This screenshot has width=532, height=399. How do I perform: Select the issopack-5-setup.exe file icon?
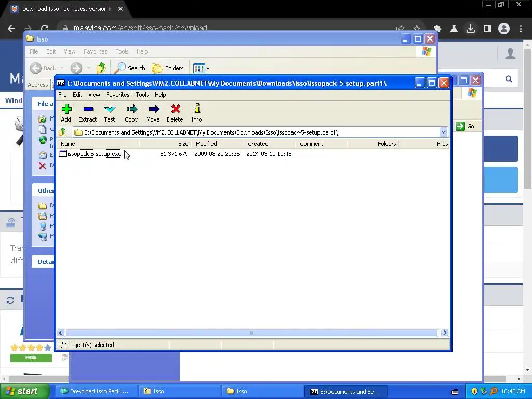point(63,154)
